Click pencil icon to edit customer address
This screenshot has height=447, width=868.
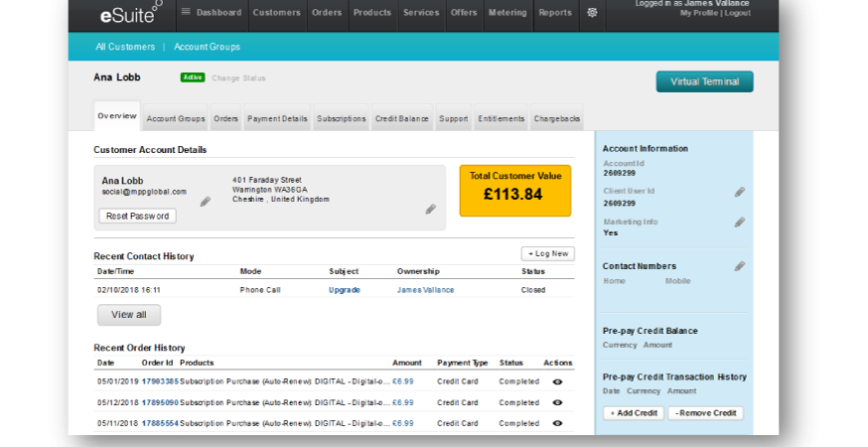(430, 210)
